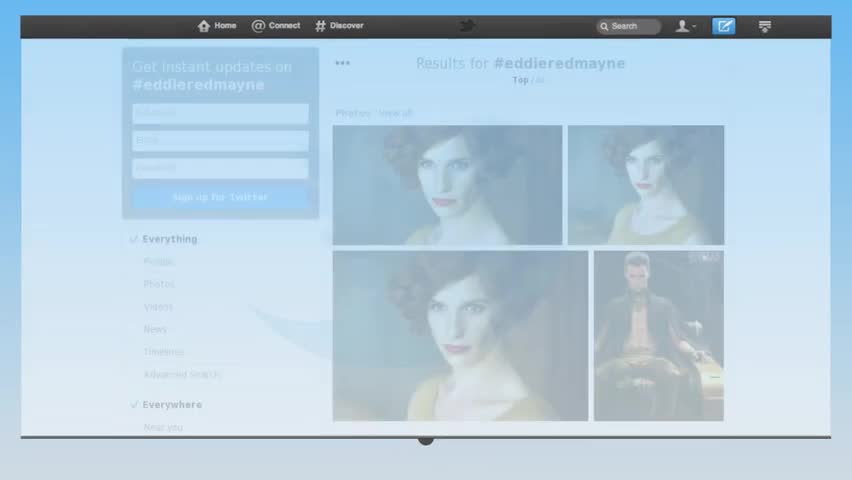Viewport: 852px width, 480px height.
Task: Open the photo of the seated man
Action: coord(659,335)
